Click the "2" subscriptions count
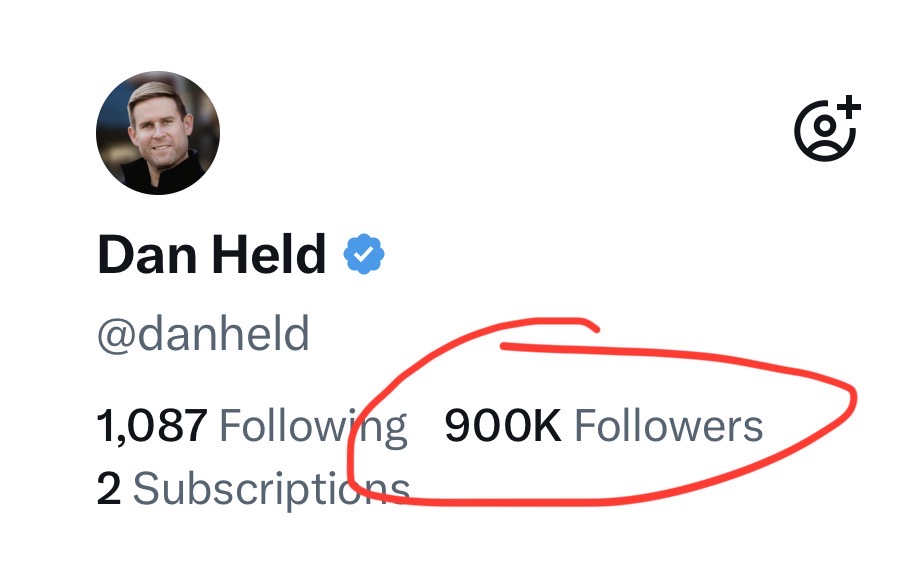 [109, 490]
